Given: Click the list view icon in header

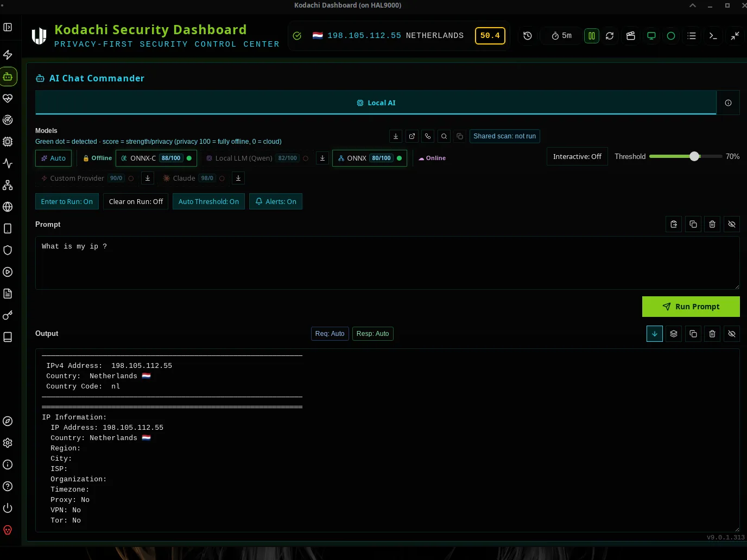Looking at the screenshot, I should coord(692,36).
